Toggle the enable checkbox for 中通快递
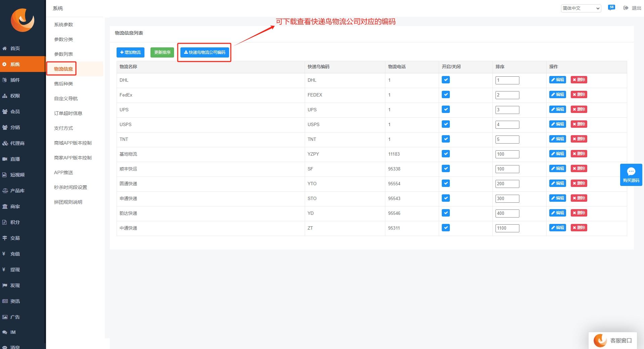This screenshot has width=644, height=349. pyautogui.click(x=446, y=228)
